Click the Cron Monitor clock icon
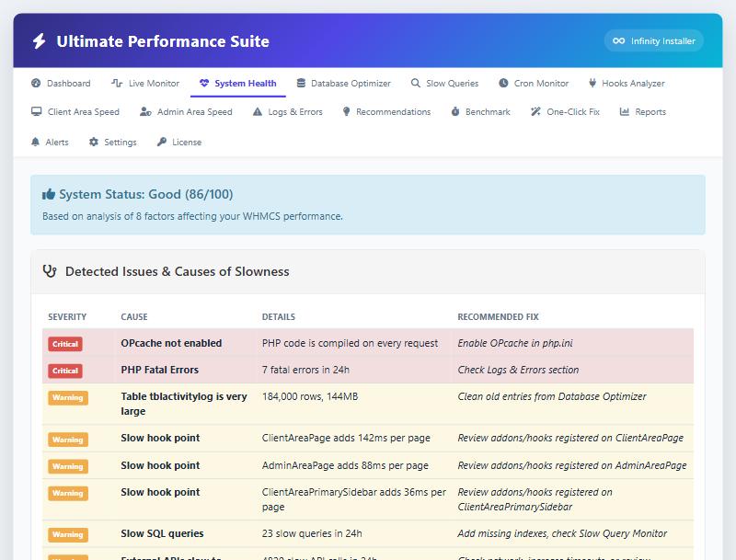Viewport: 736px width, 560px height. (503, 83)
